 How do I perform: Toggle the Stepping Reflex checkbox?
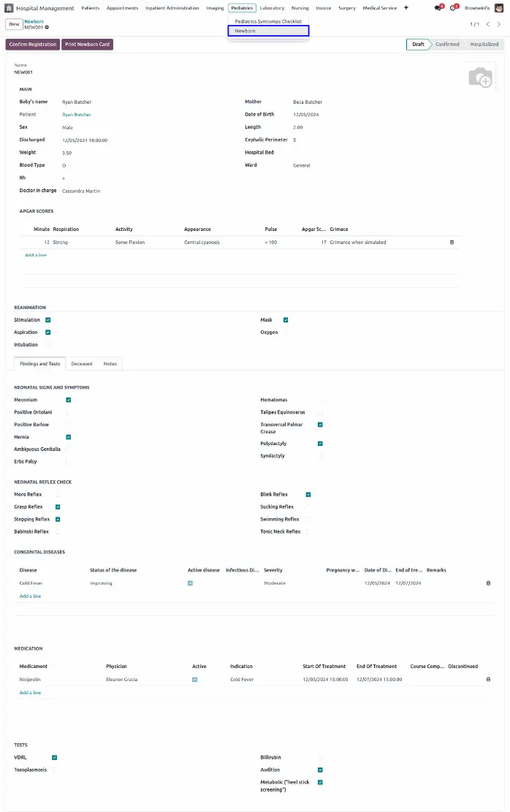(58, 520)
